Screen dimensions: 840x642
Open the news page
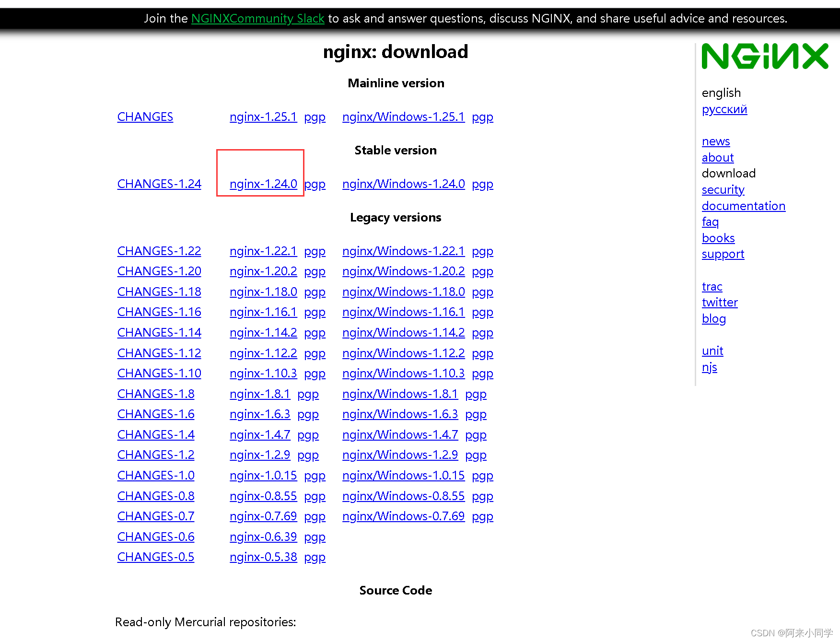coord(716,141)
